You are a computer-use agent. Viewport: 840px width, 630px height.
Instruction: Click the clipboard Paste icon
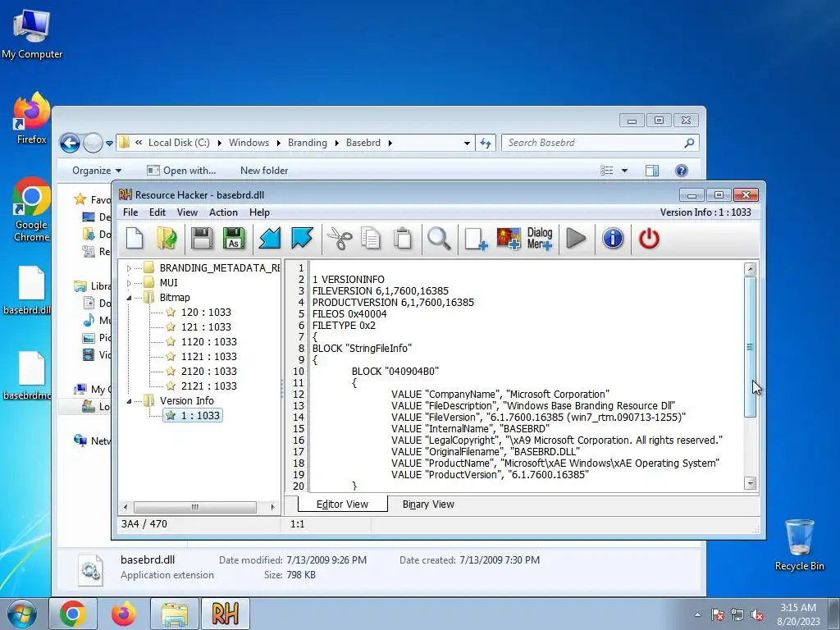click(403, 239)
